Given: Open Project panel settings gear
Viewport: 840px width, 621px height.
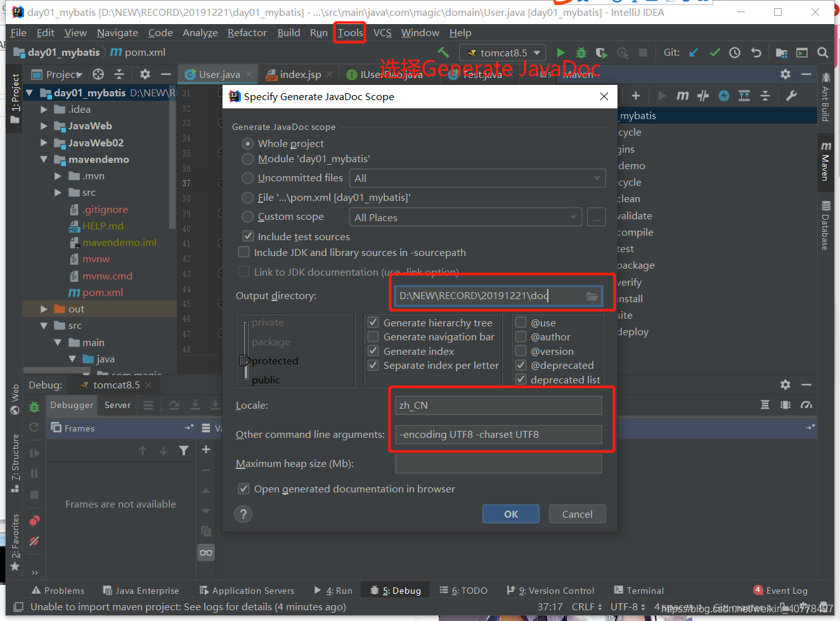Looking at the screenshot, I should pyautogui.click(x=145, y=74).
